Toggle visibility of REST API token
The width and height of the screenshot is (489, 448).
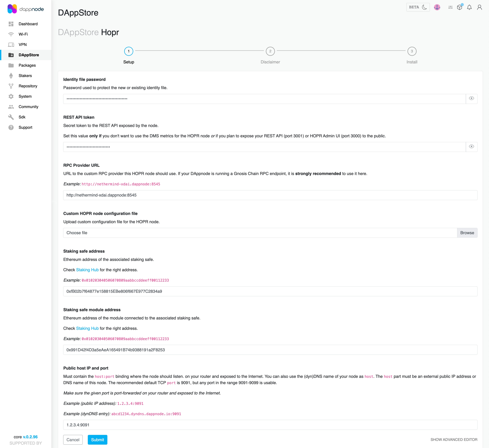click(x=472, y=147)
